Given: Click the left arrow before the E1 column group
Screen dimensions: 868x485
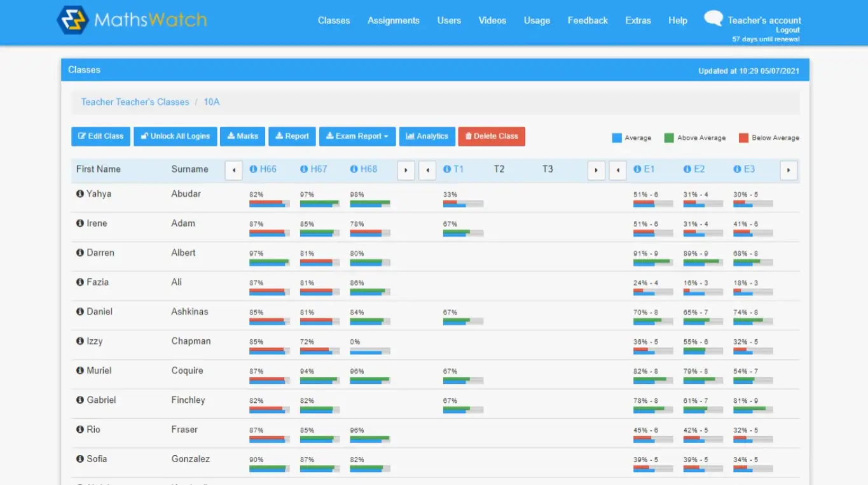Looking at the screenshot, I should 617,170.
